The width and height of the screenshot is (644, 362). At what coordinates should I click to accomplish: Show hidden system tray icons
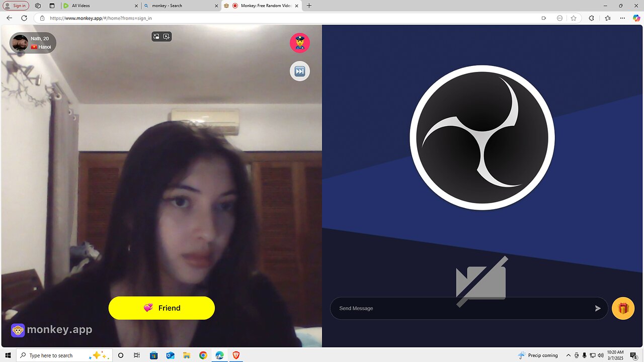569,355
